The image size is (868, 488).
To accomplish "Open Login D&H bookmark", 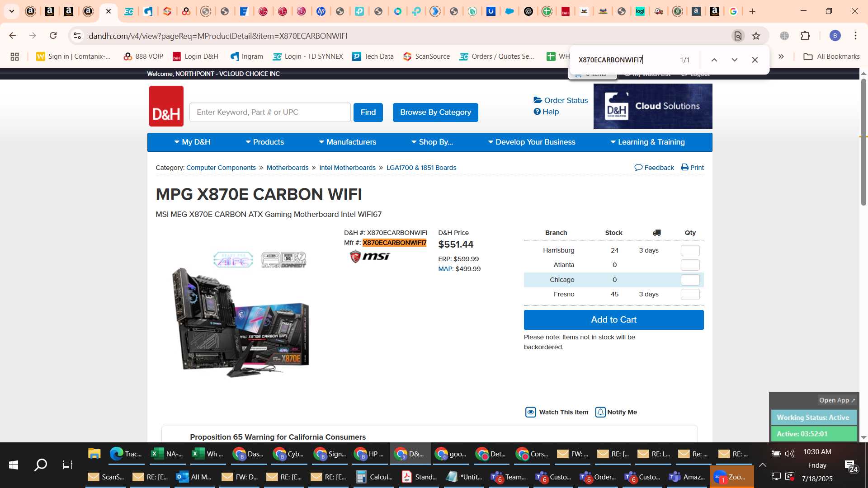I will (195, 56).
